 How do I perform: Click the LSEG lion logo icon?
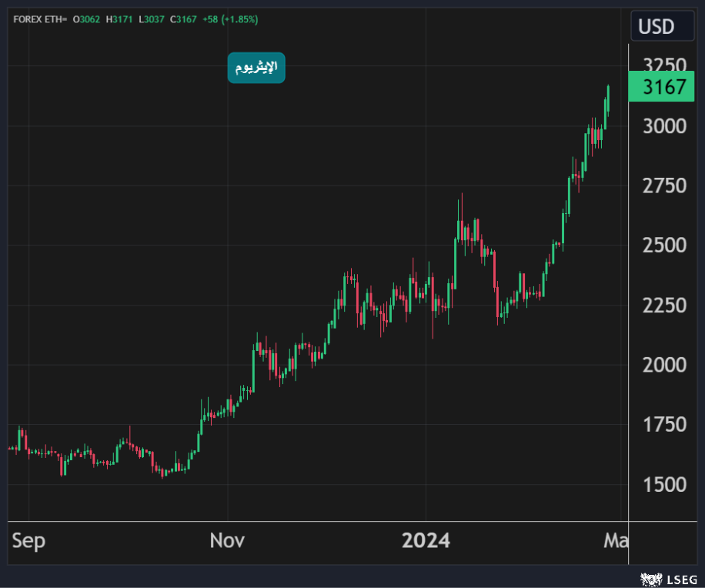[x=651, y=577]
